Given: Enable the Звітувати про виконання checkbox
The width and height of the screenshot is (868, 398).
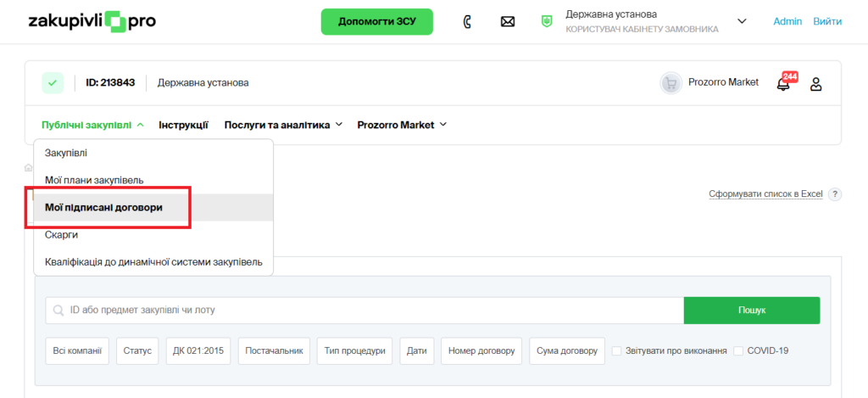Looking at the screenshot, I should pos(617,350).
